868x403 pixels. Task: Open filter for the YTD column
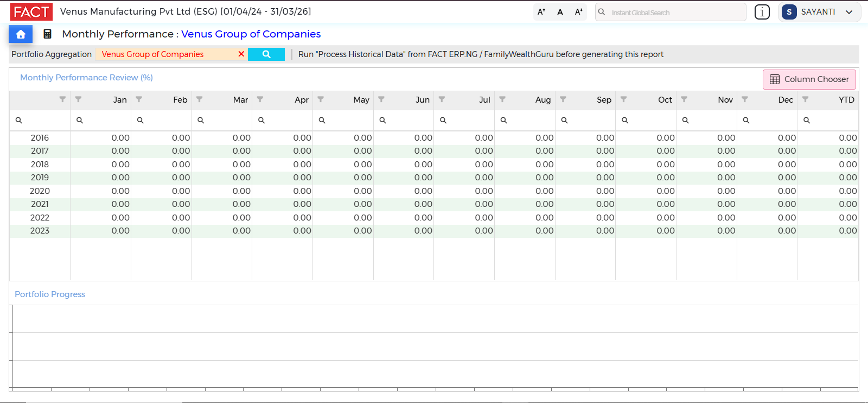[x=805, y=99]
